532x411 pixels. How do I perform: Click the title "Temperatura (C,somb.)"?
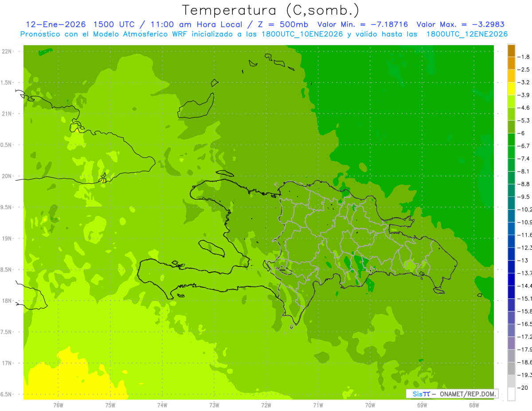(x=271, y=10)
